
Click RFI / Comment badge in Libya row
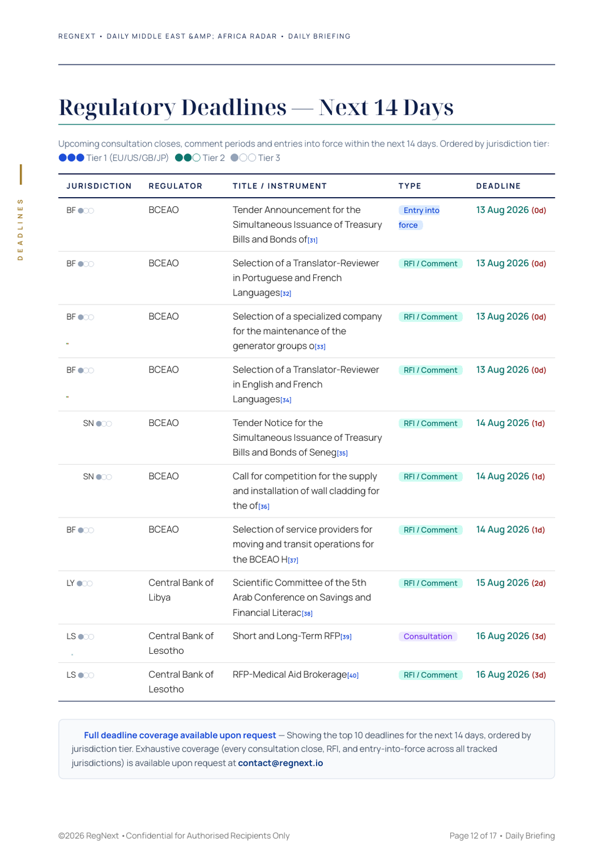coord(430,583)
